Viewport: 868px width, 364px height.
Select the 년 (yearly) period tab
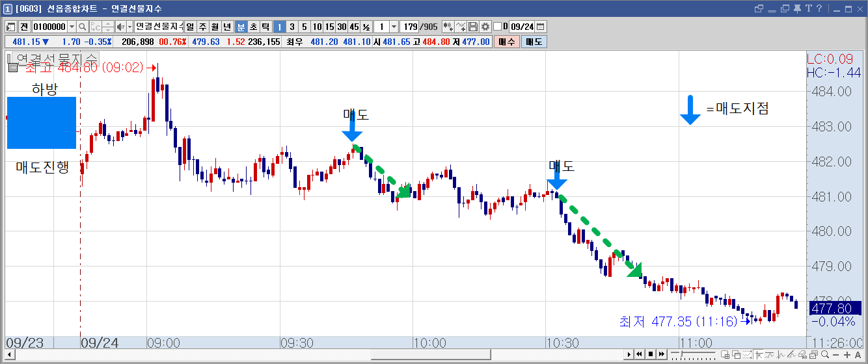tap(227, 27)
